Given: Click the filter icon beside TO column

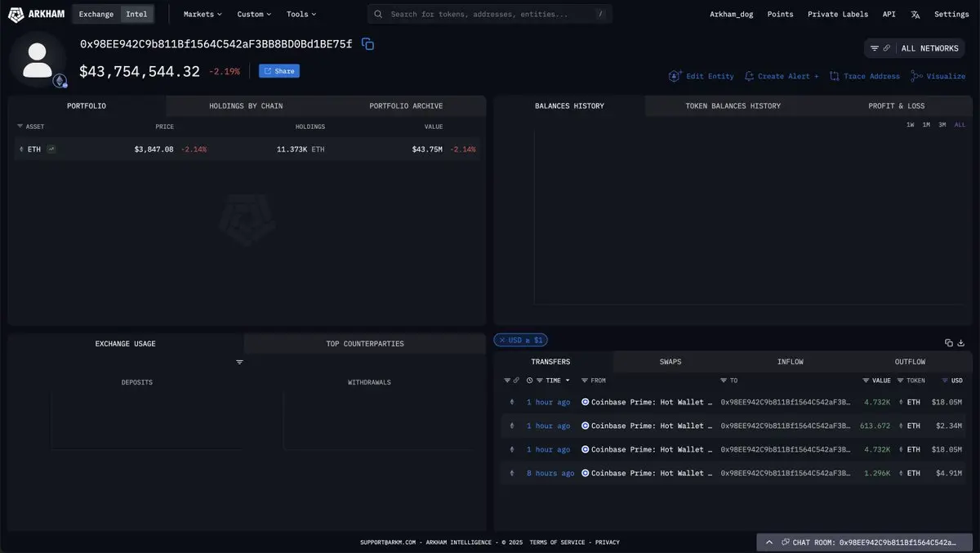Looking at the screenshot, I should 724,381.
